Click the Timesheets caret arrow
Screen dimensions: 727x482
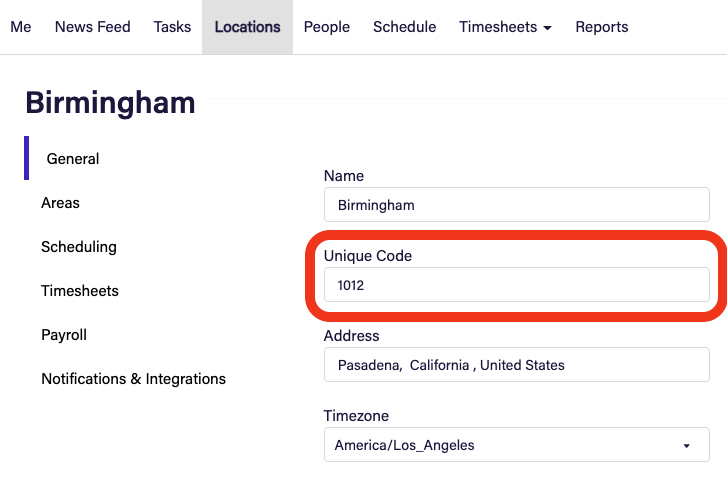tap(548, 28)
